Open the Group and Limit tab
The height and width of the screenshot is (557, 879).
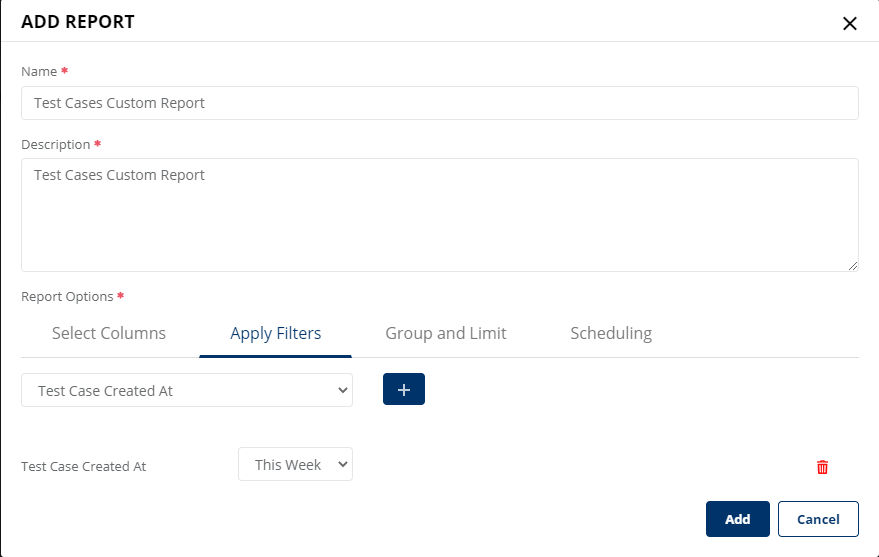point(446,333)
